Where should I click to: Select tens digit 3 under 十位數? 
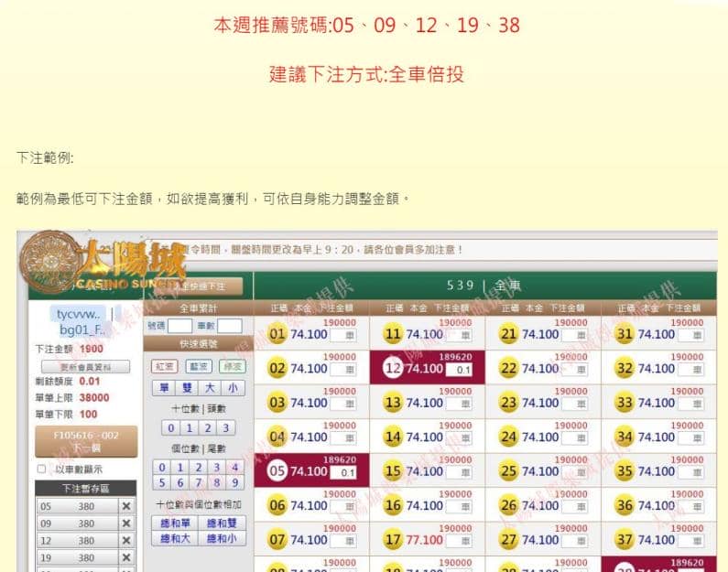point(225,427)
